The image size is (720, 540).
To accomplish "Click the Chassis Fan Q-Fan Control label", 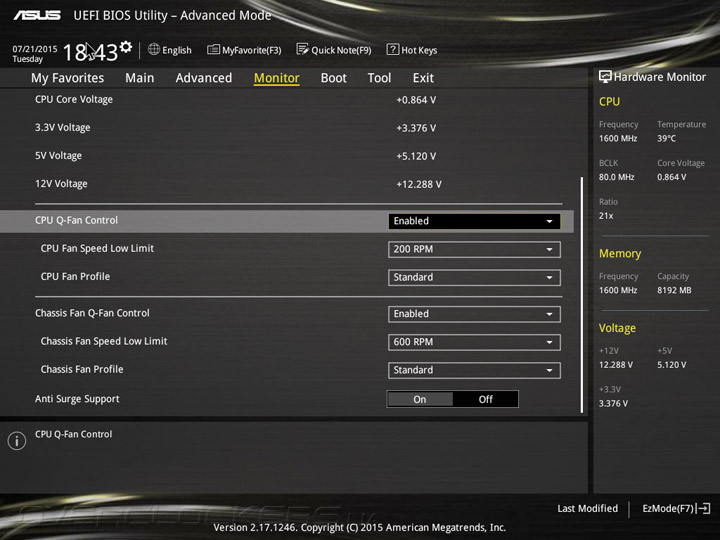I will click(x=92, y=313).
